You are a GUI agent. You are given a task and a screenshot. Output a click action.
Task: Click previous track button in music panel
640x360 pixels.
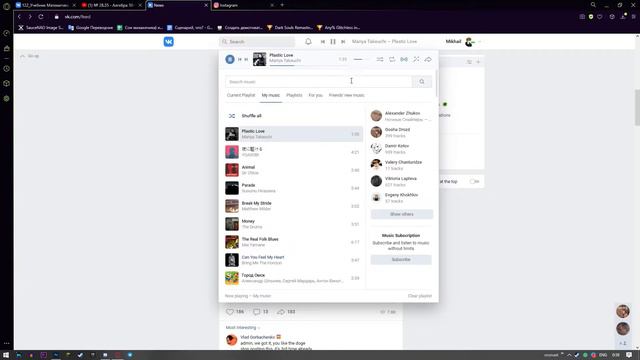pyautogui.click(x=240, y=60)
